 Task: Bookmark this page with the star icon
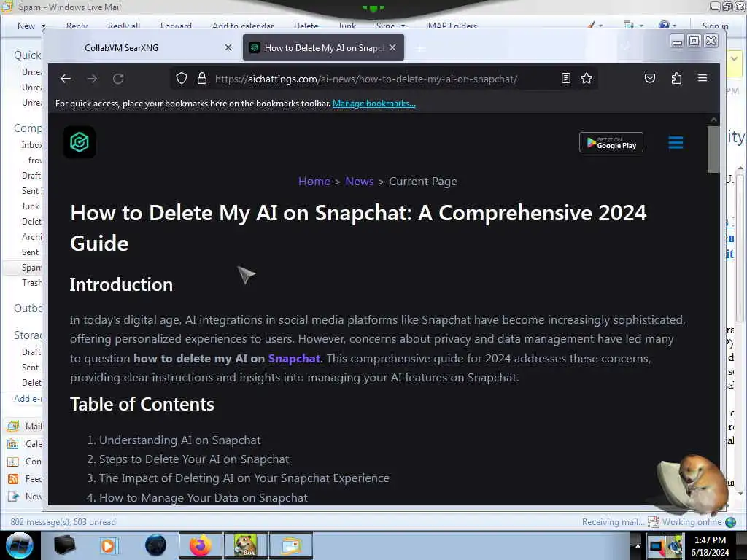(587, 79)
